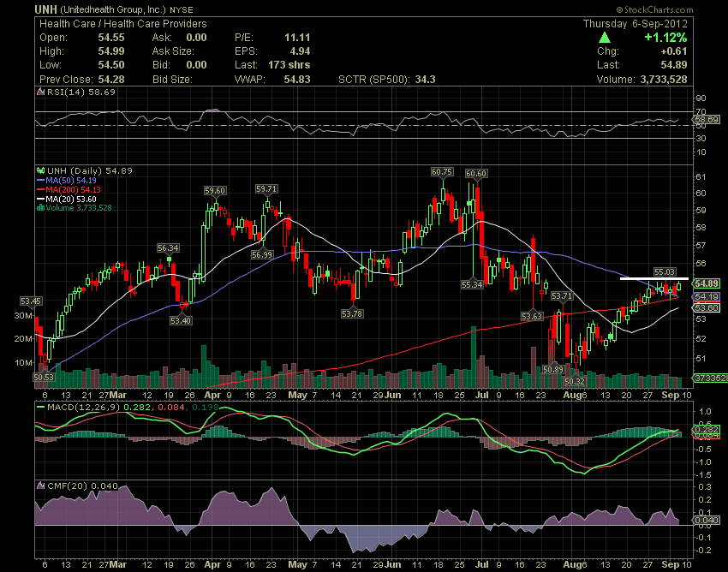This screenshot has height=572, width=728.
Task: Click the 59.71 high price label
Action: point(266,189)
